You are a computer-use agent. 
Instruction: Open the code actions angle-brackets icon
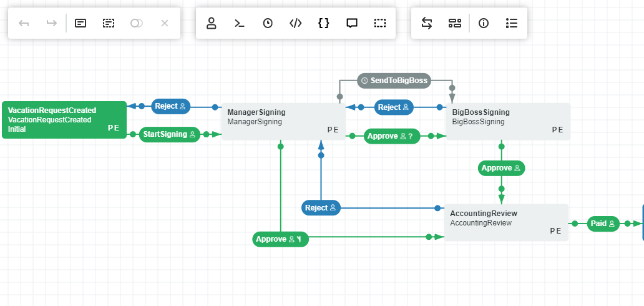coord(296,23)
